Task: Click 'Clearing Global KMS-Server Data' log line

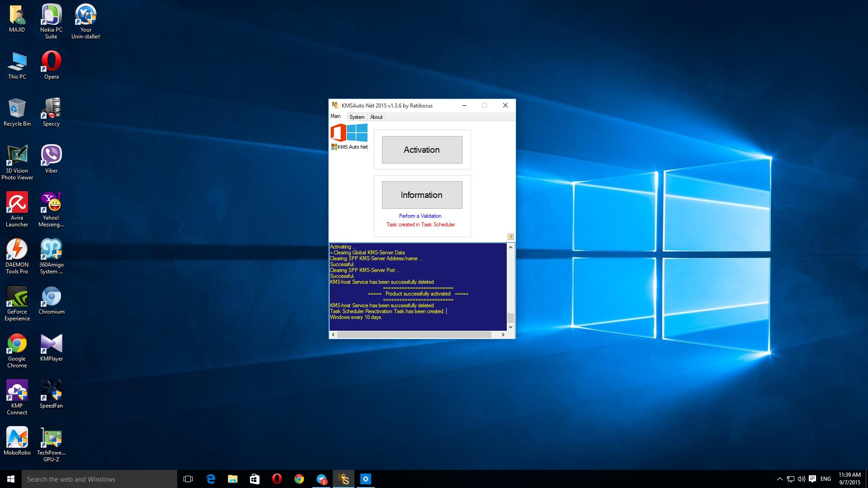Action: [368, 253]
